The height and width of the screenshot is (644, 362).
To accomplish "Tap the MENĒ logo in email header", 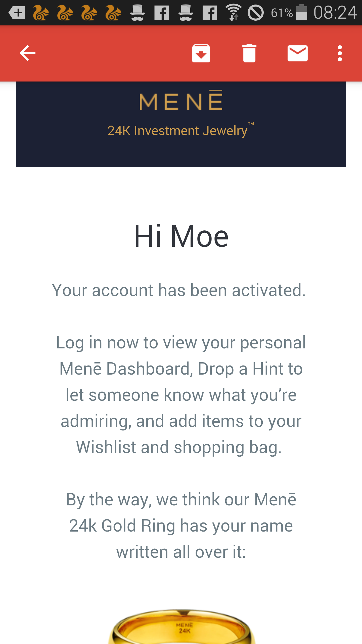I will tap(181, 100).
